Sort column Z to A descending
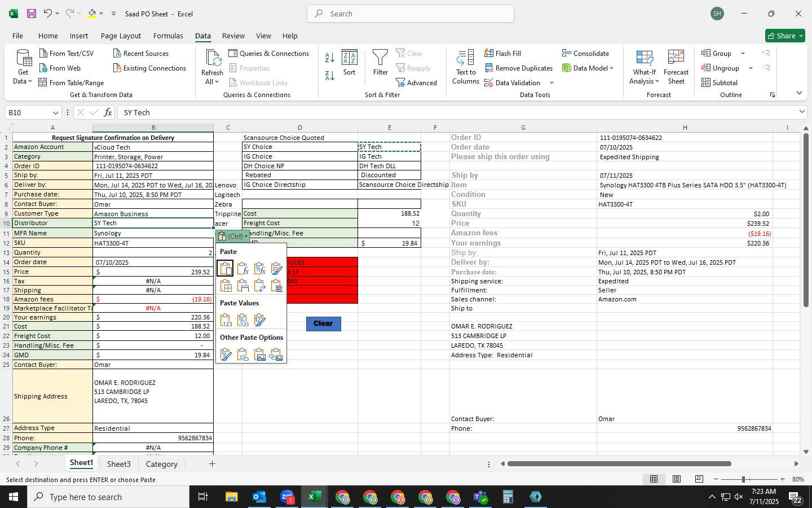This screenshot has width=812, height=508. point(330,75)
